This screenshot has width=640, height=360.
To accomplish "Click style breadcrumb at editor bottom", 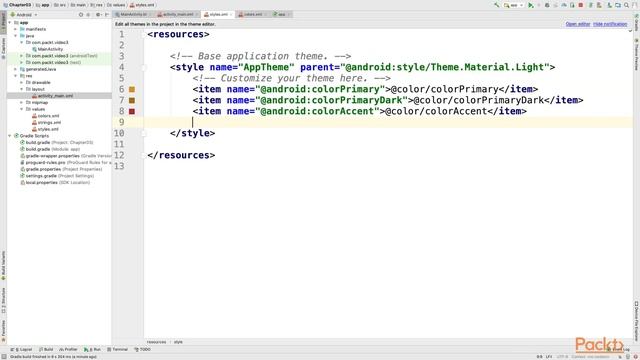I will pos(178,342).
